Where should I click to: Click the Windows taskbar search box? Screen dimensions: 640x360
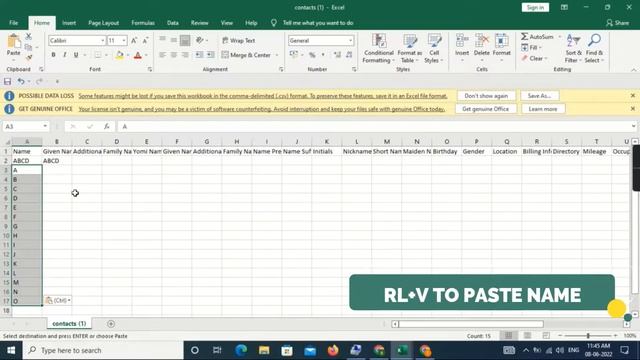(103, 351)
